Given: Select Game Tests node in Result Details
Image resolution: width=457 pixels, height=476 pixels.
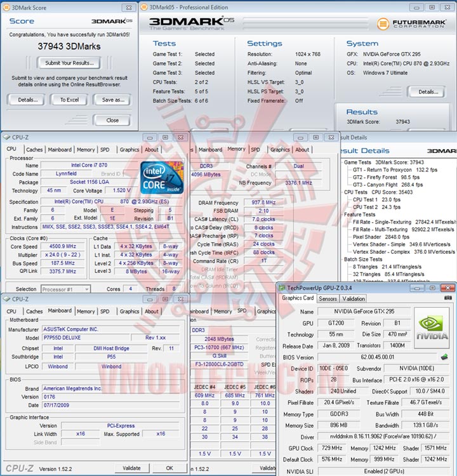Looking at the screenshot, I should [384, 162].
